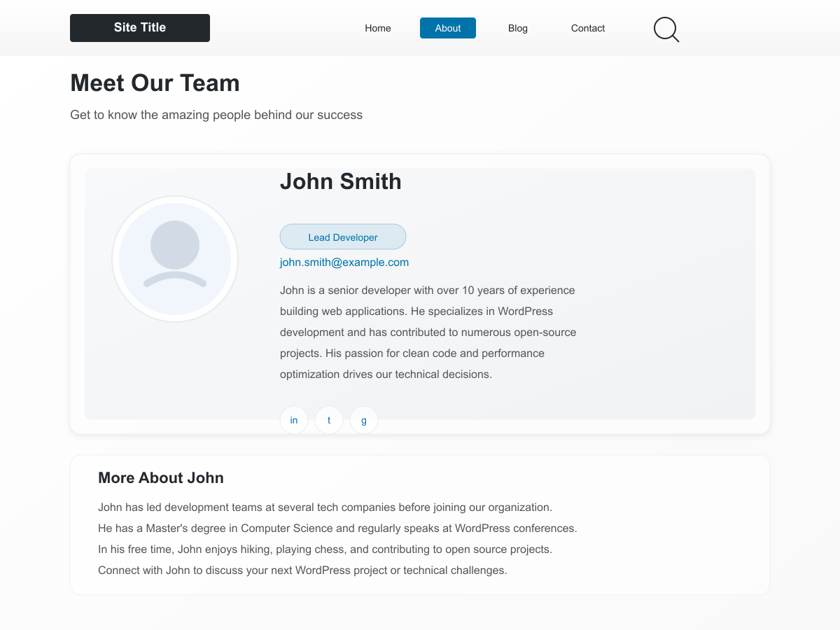Open John's 'g' social icon

(364, 420)
